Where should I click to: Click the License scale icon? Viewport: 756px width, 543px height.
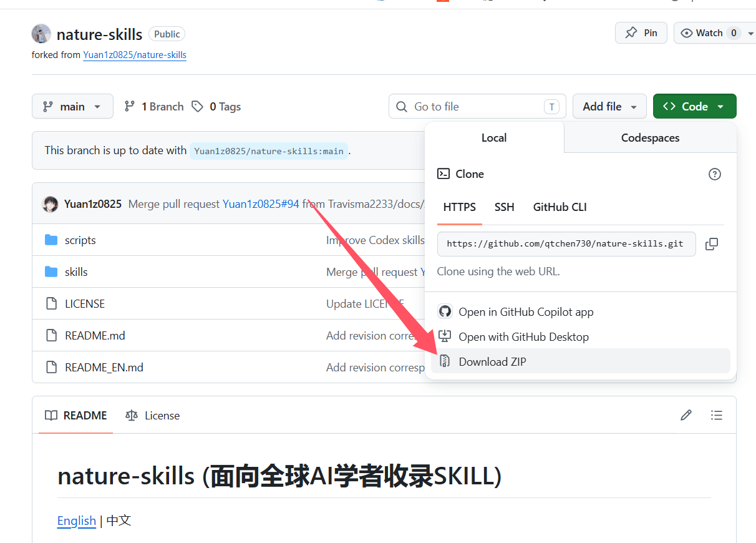(132, 416)
